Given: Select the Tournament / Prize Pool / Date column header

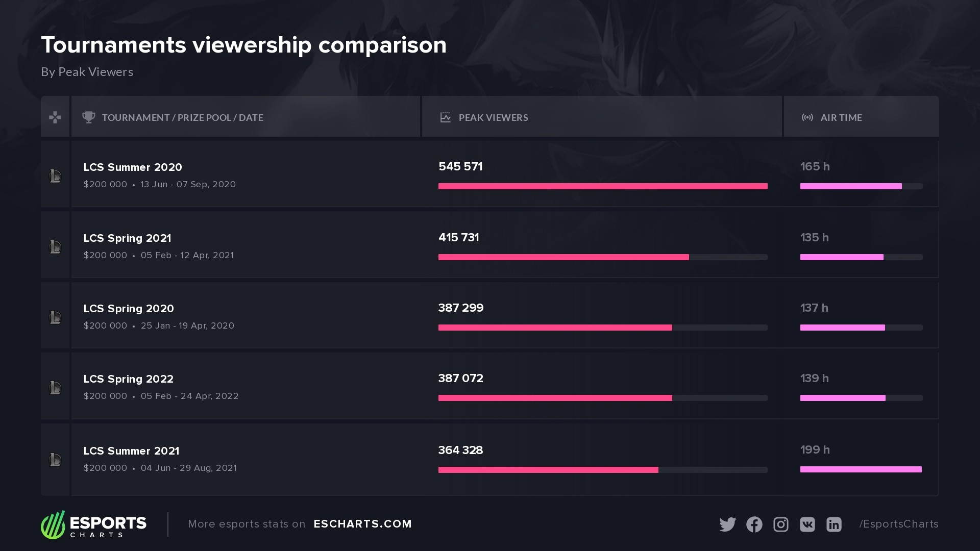Looking at the screenshot, I should pyautogui.click(x=182, y=117).
